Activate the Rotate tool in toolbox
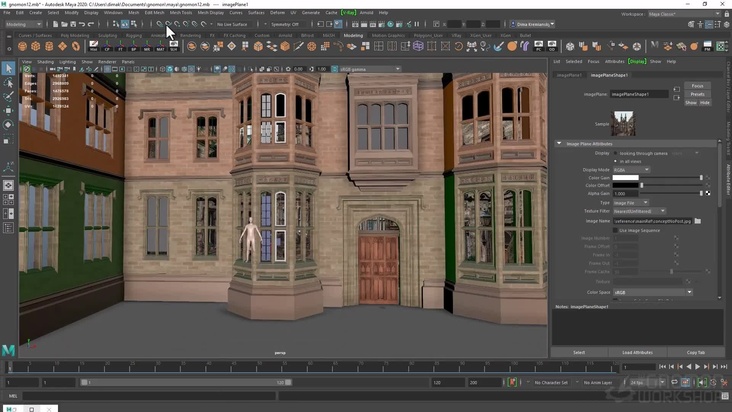732x412 pixels. (x=8, y=125)
